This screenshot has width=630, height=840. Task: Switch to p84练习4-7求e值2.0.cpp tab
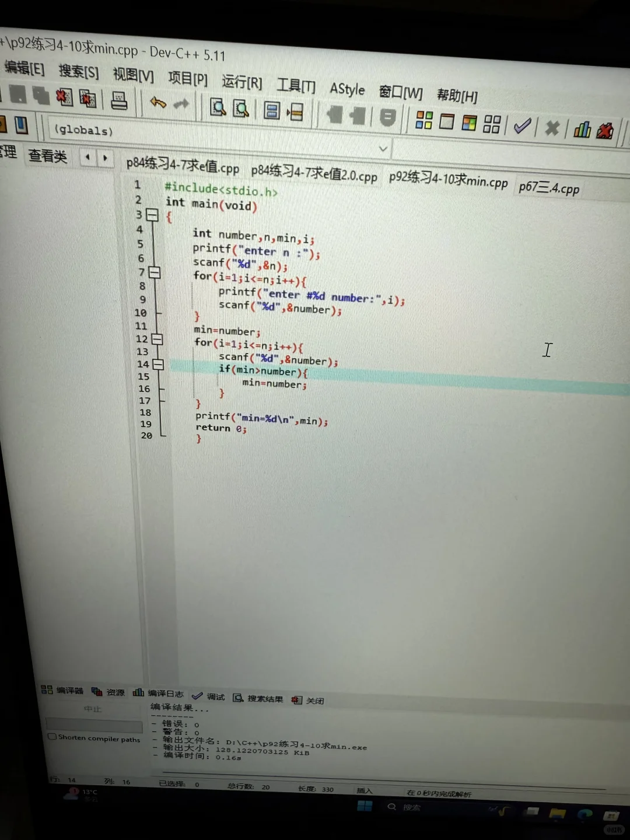[x=314, y=173]
